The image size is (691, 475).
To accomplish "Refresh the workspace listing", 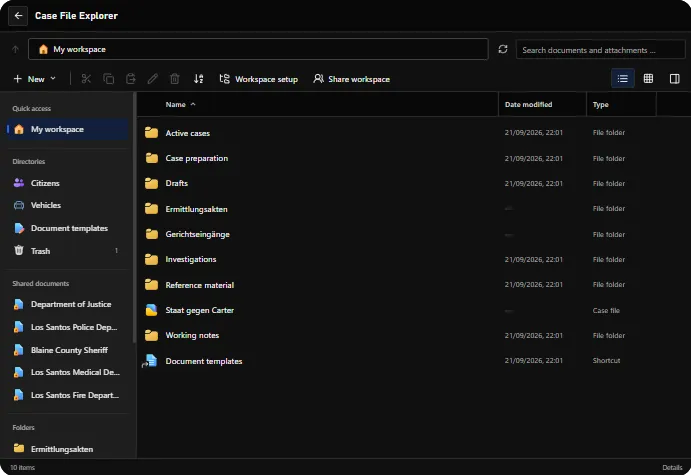I will coord(503,49).
